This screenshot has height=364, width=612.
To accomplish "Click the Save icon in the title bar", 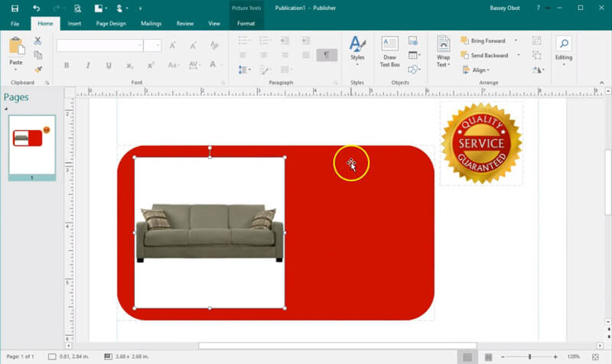I will pos(15,8).
